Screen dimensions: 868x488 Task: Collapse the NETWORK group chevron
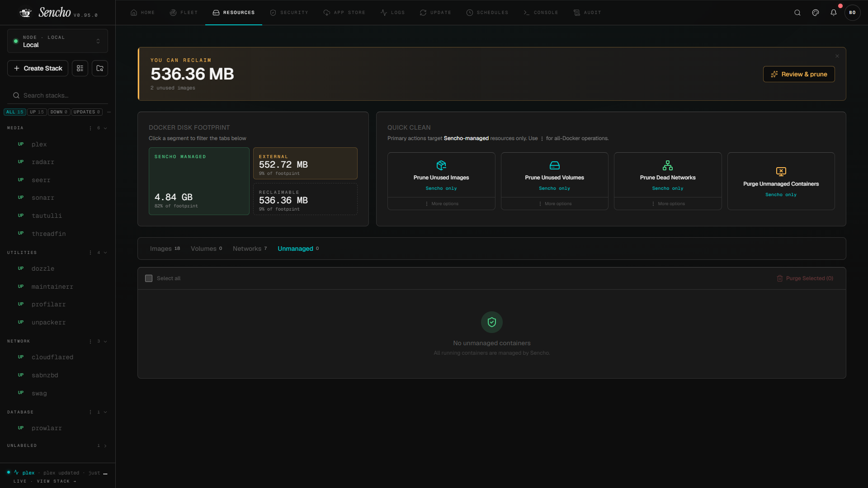(x=105, y=341)
